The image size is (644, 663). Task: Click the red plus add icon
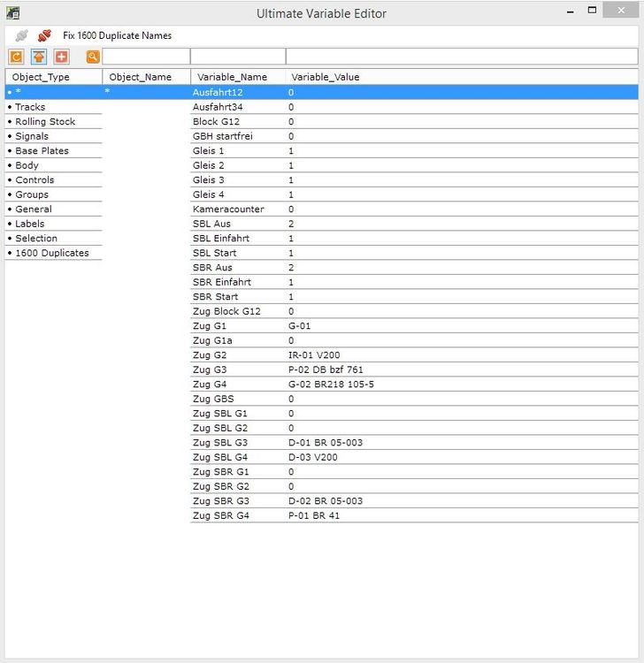pos(62,57)
